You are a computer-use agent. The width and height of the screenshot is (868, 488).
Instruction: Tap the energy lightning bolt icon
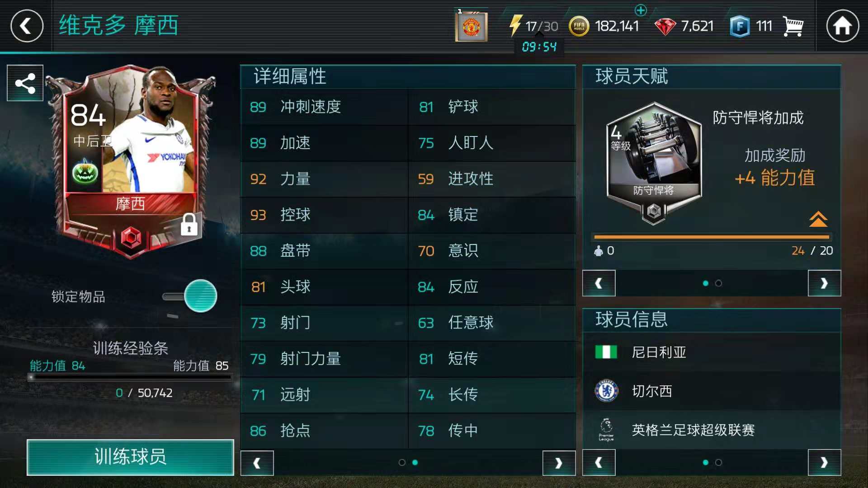point(515,25)
